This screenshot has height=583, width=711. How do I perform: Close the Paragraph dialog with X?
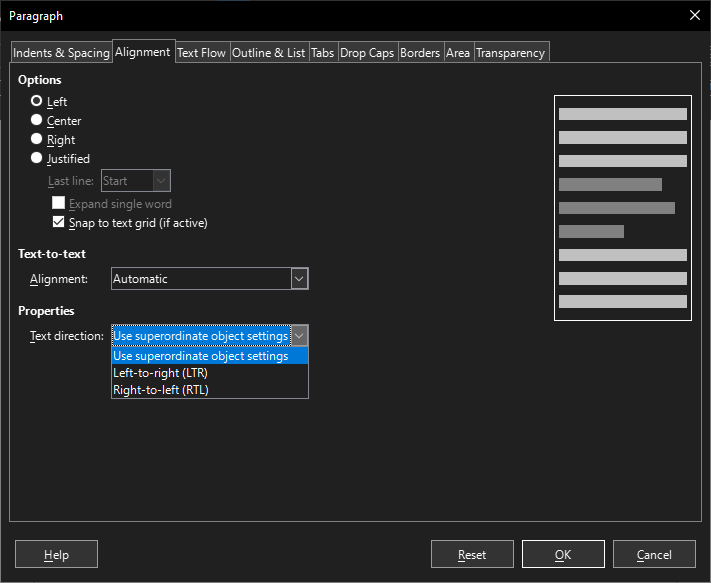click(695, 15)
